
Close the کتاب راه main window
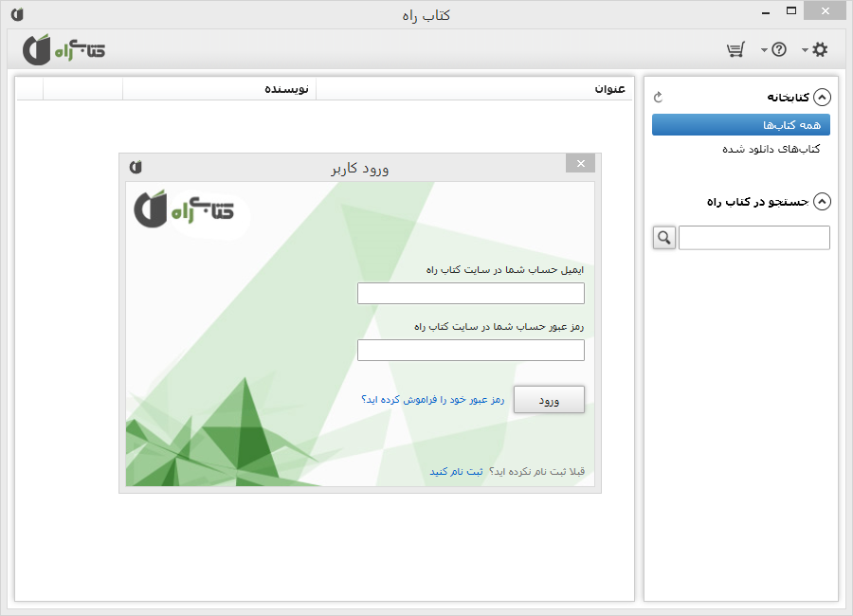click(826, 10)
